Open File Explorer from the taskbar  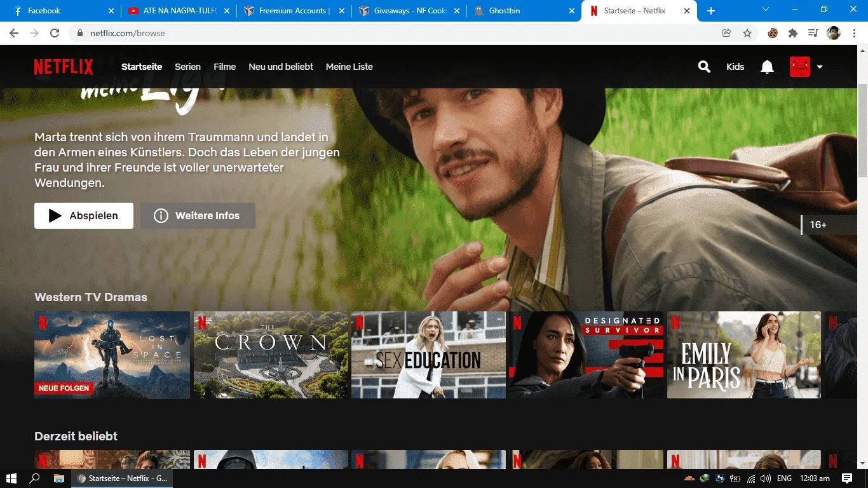click(x=59, y=478)
